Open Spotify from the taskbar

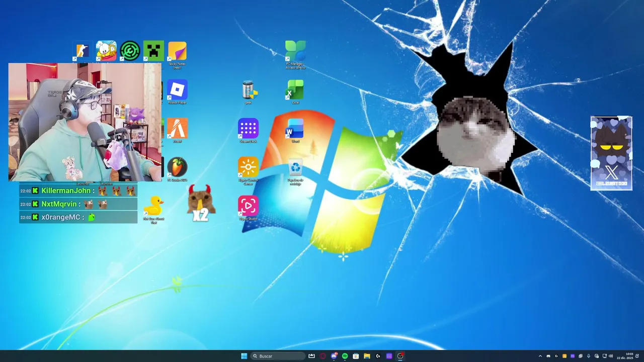pos(345,356)
